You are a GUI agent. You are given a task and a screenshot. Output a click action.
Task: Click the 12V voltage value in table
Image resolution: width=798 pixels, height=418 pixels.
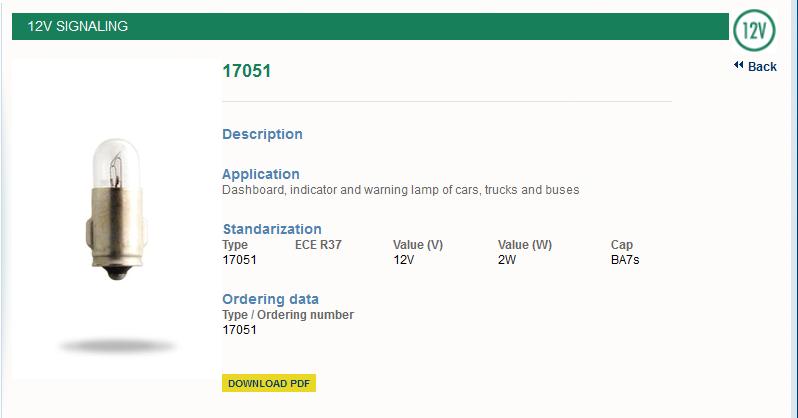405,260
